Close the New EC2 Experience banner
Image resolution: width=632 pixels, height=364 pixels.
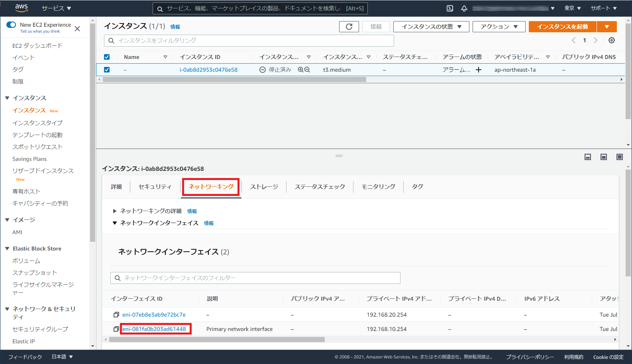point(77,29)
